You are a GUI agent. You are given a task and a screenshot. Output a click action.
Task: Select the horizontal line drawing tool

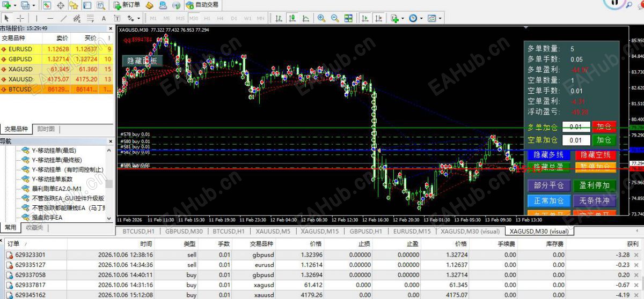(x=50, y=18)
